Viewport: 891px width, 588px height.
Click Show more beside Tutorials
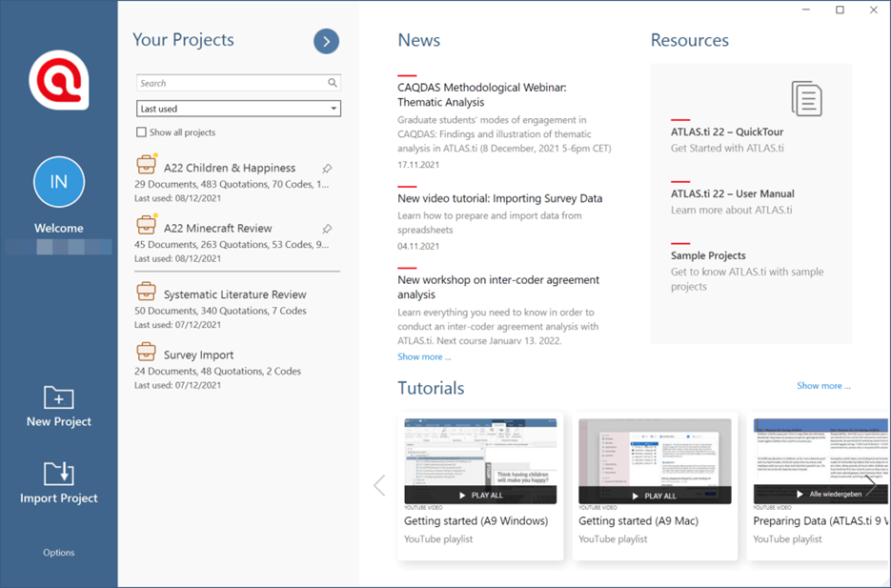click(823, 386)
